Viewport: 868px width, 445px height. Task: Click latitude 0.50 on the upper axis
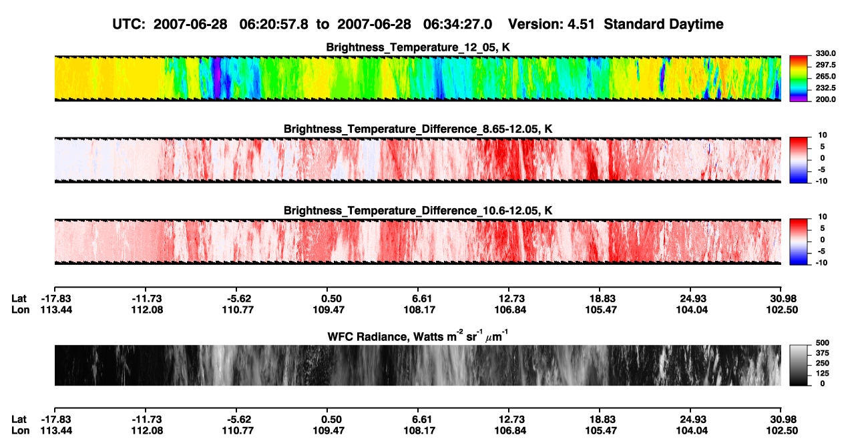(331, 299)
